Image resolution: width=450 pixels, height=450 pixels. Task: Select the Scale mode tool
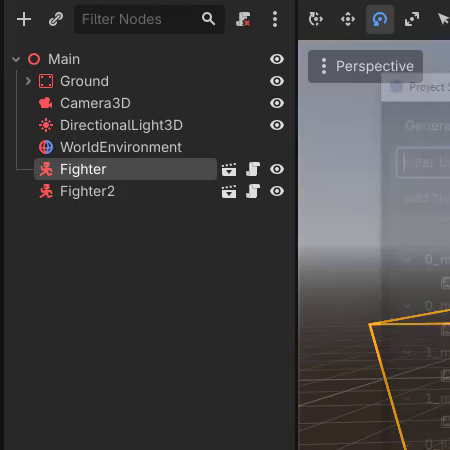[x=412, y=19]
